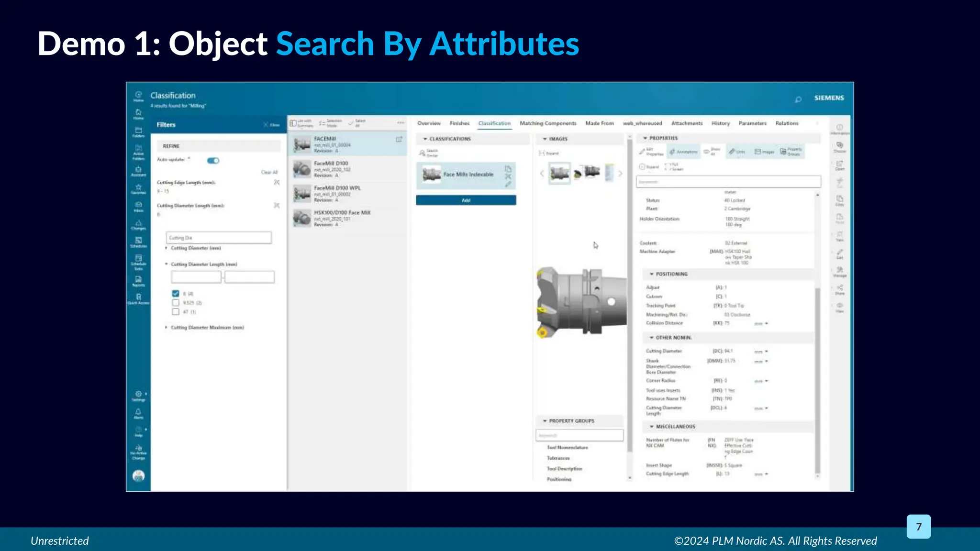Expand Cutting Diameter Maximum (mm) filter

pyautogui.click(x=167, y=328)
